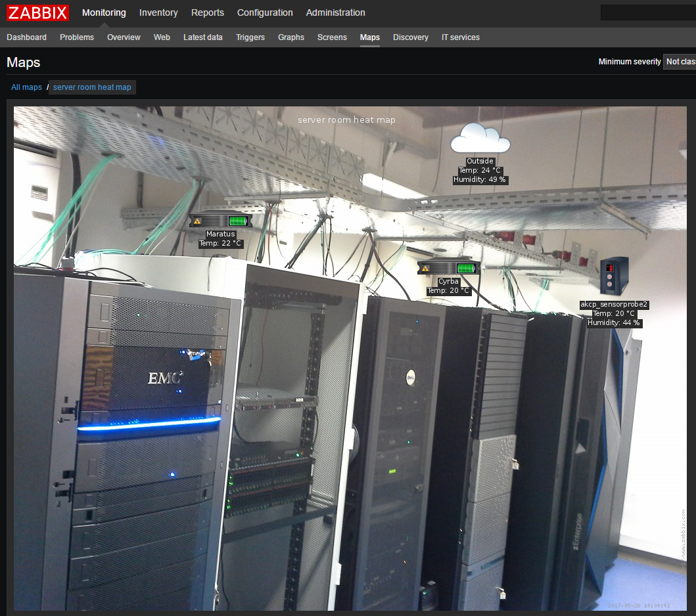The width and height of the screenshot is (696, 616).
Task: Open the IT services tab
Action: [460, 37]
